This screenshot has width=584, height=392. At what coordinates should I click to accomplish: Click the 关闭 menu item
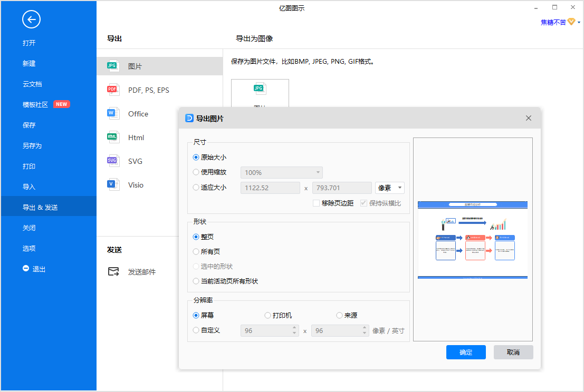click(29, 228)
